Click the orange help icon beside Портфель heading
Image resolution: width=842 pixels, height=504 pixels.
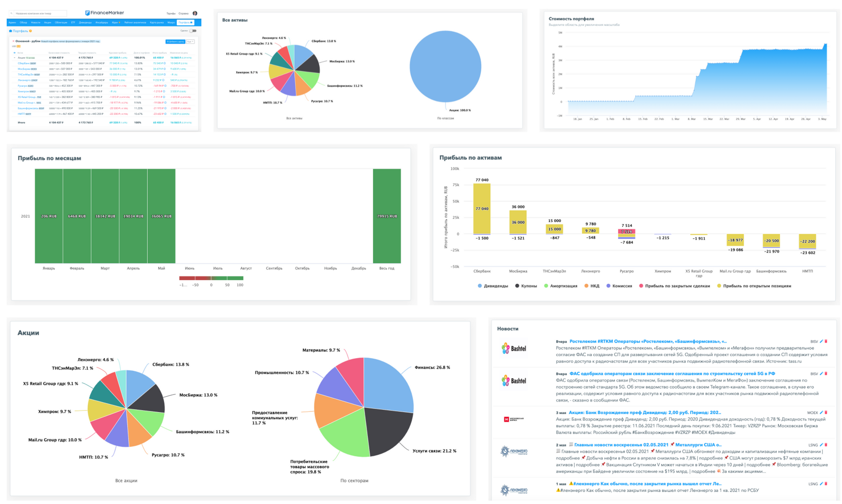click(x=30, y=31)
